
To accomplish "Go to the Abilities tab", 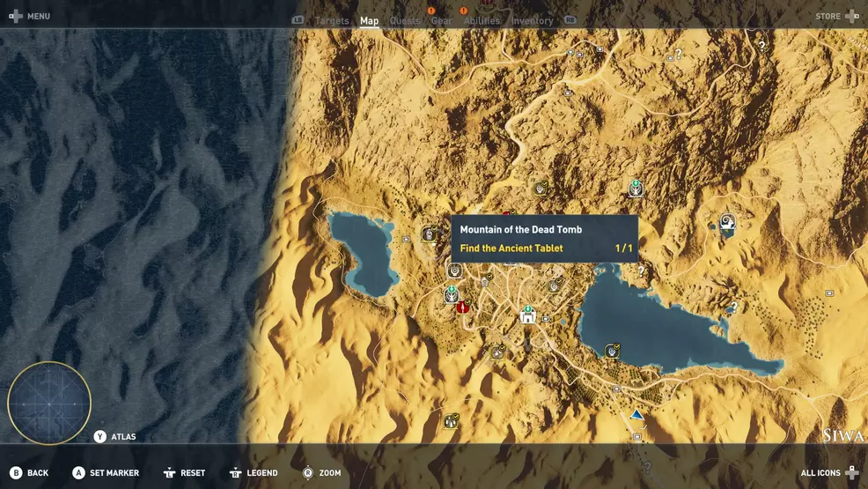I will click(x=482, y=21).
